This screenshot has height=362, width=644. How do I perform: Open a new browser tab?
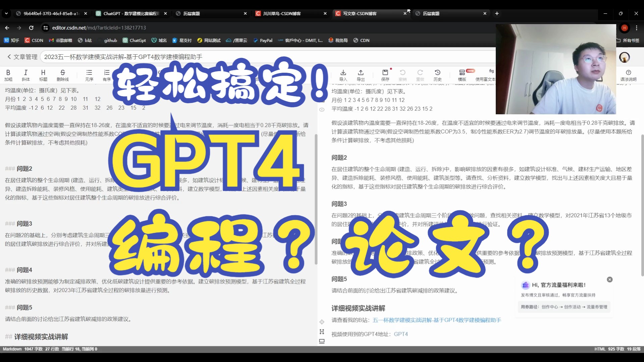point(497,13)
